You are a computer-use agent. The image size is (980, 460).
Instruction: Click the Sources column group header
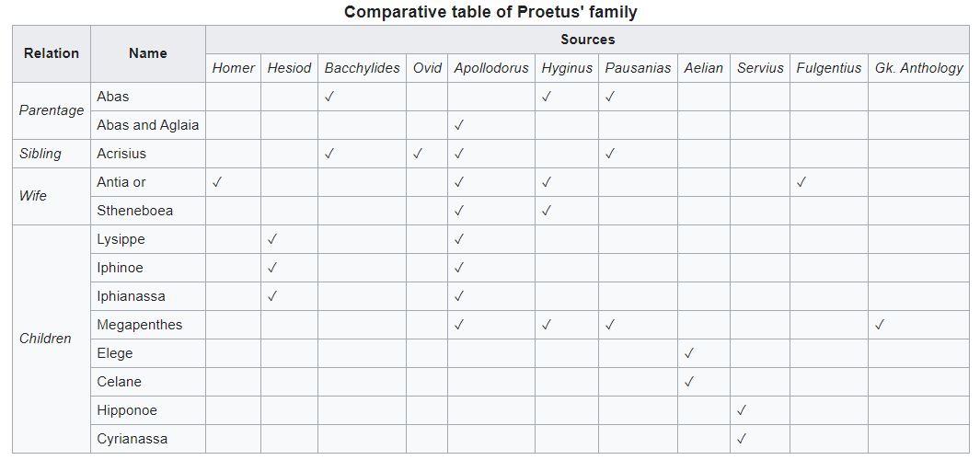587,40
